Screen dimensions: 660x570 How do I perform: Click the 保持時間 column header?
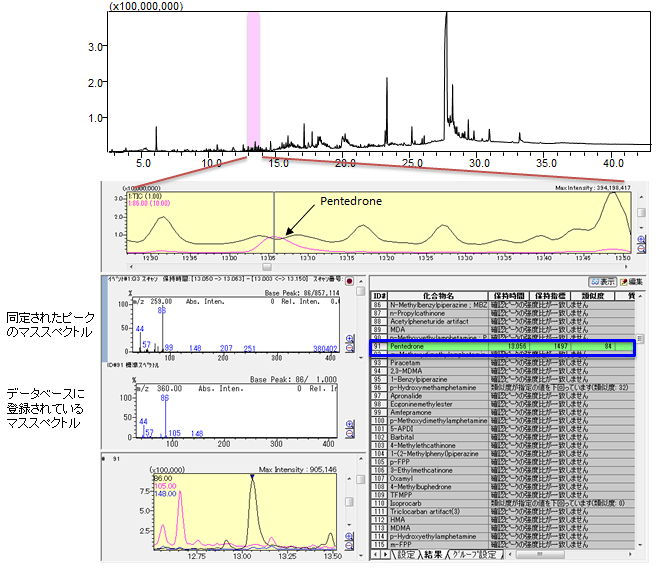click(x=509, y=296)
